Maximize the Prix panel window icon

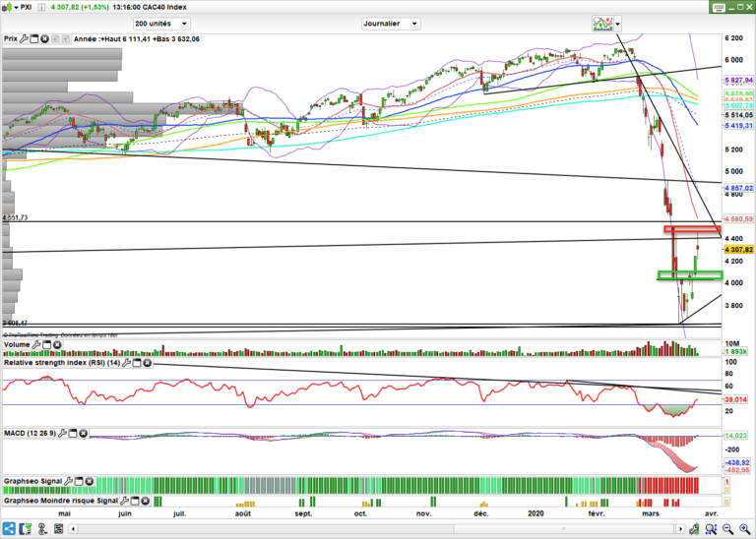[x=33, y=39]
